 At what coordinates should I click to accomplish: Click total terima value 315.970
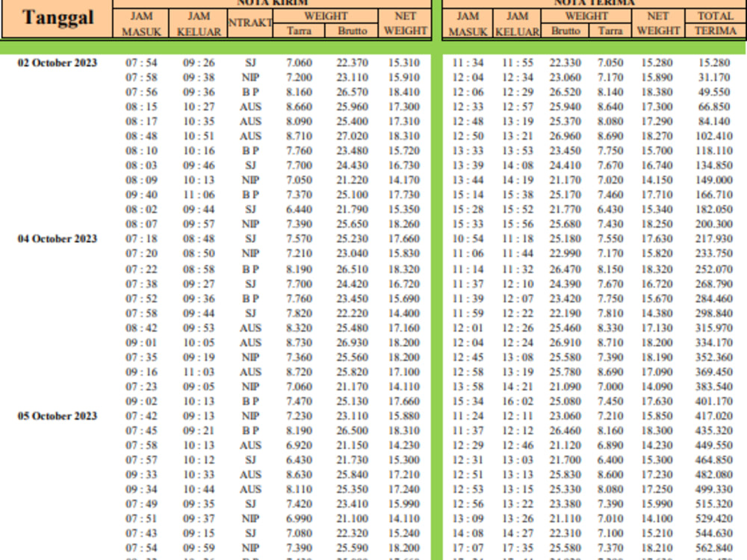714,328
